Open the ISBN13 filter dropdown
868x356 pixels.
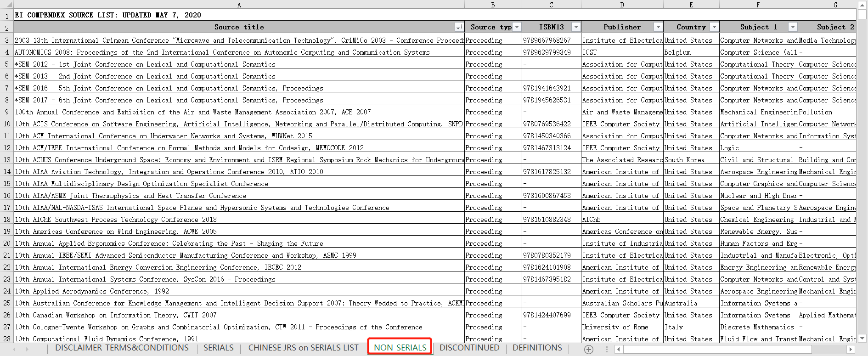point(575,27)
